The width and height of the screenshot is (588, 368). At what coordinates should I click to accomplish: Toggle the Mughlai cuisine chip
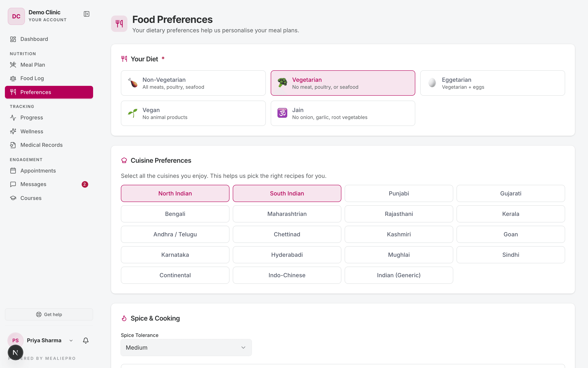click(399, 255)
